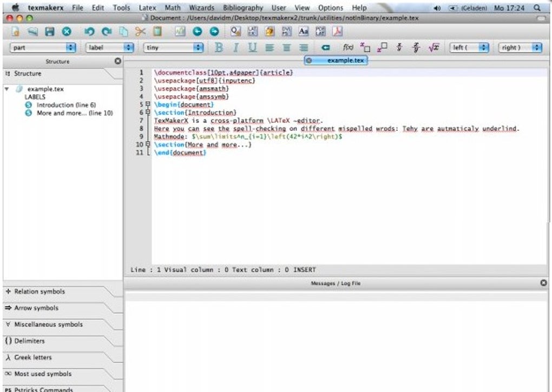Click the Undo arrow icon

pos(90,32)
